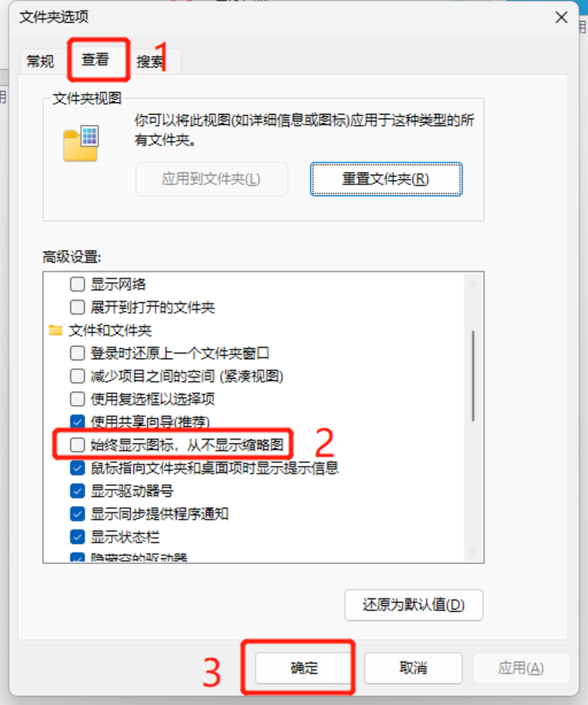Toggle 减少项目之间的空间 (紧凑视图)
The image size is (588, 705).
pyautogui.click(x=77, y=376)
